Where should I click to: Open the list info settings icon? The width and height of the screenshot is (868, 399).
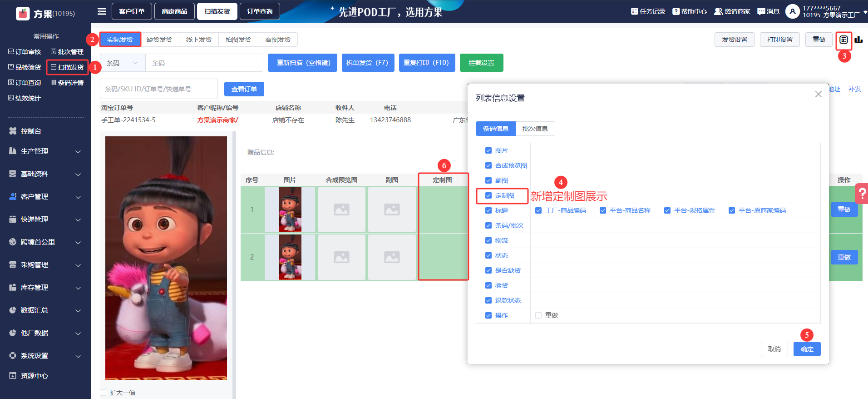point(843,40)
